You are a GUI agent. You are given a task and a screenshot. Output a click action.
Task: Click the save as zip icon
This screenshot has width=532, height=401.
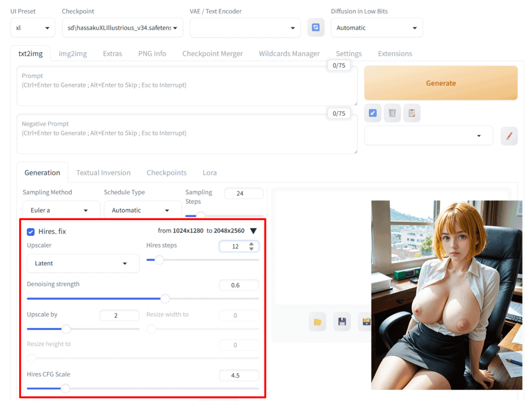(x=365, y=321)
